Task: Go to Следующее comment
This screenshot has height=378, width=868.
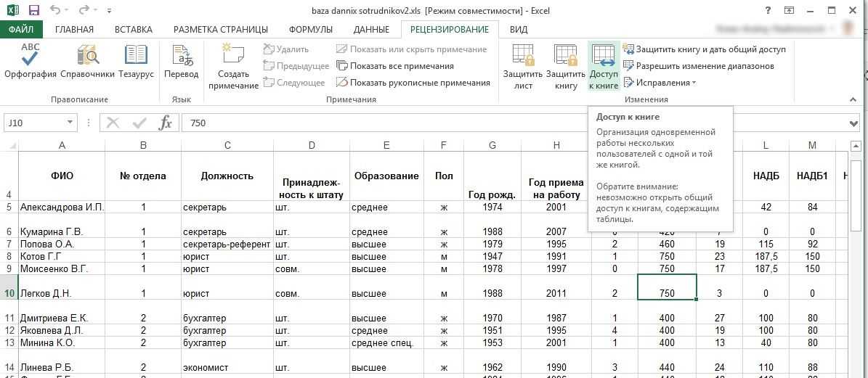Action: click(x=294, y=82)
